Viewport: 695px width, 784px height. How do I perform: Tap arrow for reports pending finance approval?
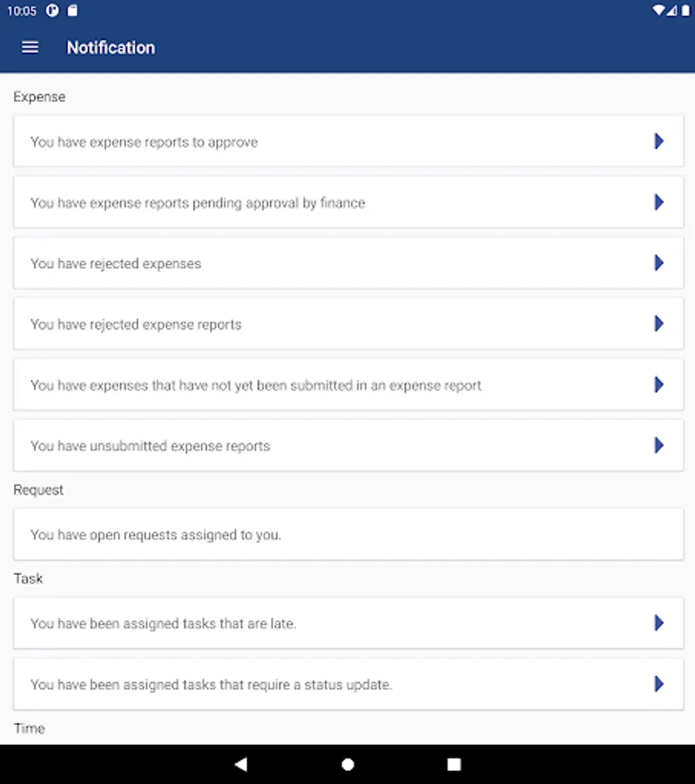(x=659, y=202)
